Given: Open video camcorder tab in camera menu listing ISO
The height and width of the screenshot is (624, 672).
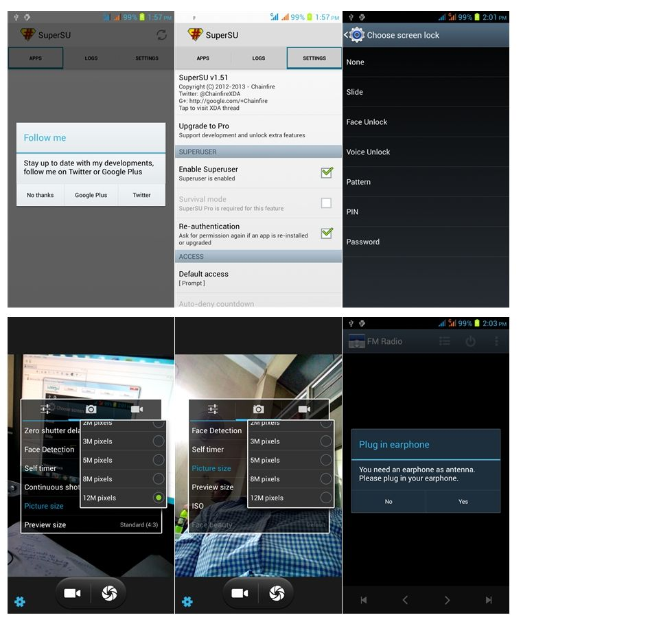Looking at the screenshot, I should 305,409.
